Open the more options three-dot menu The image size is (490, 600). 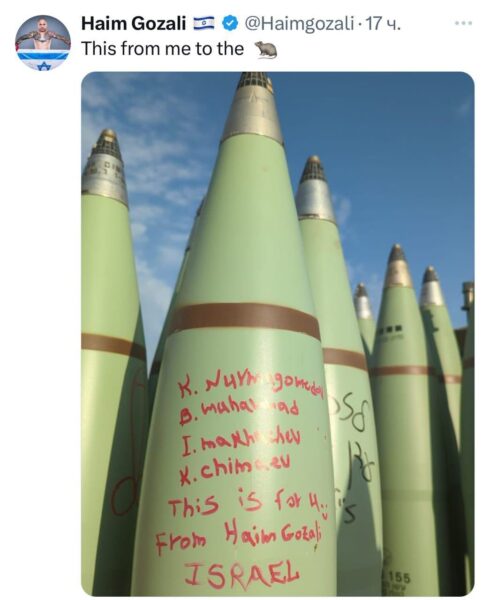click(464, 24)
